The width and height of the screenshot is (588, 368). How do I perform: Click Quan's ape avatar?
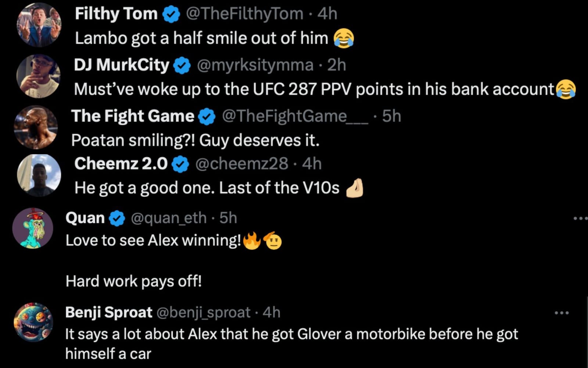(32, 228)
